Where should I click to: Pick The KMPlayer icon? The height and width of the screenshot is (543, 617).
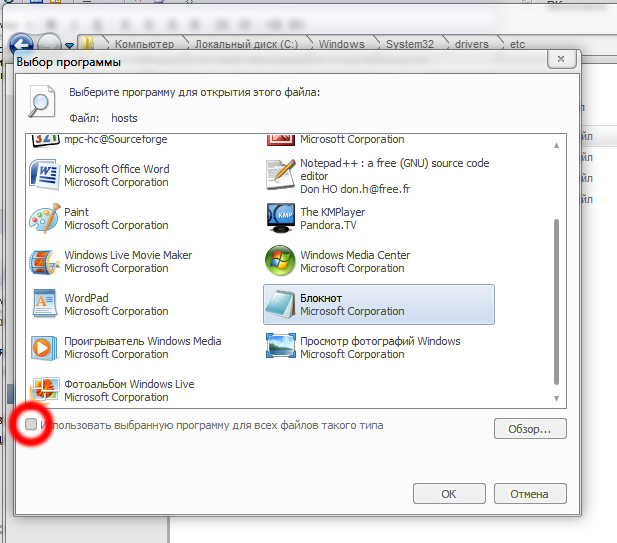(280, 218)
